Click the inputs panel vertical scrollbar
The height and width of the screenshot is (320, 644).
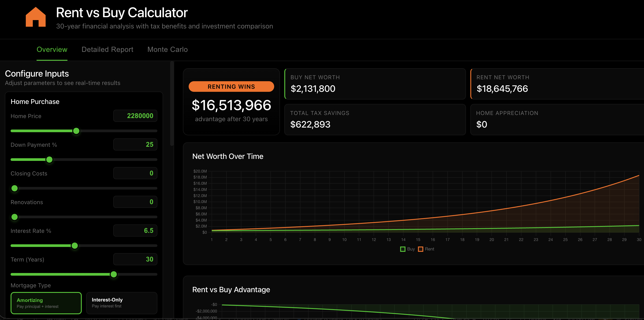click(x=172, y=104)
